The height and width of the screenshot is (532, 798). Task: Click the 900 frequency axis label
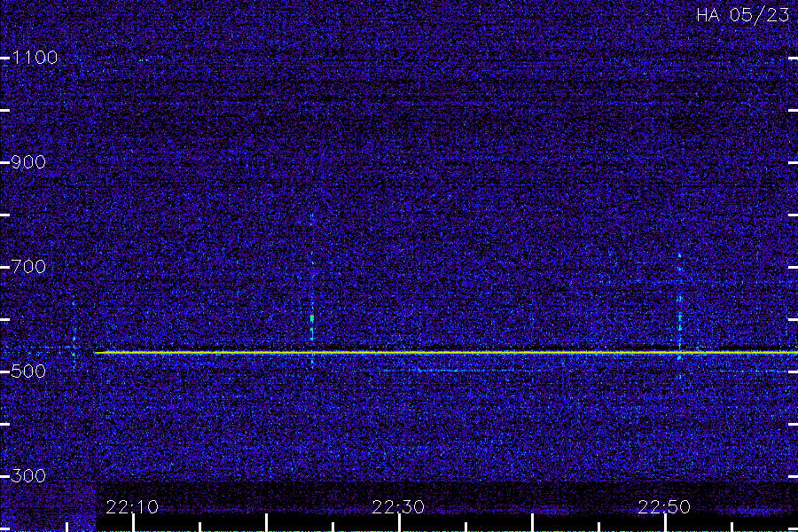point(28,162)
